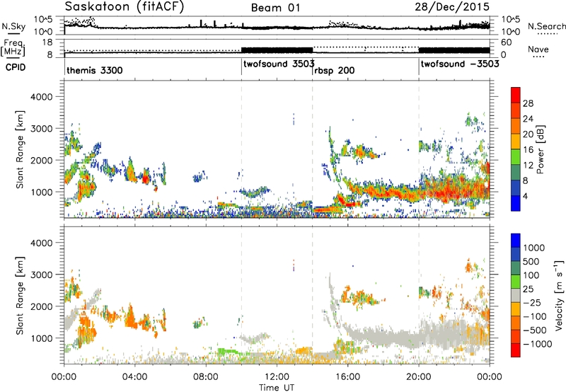566x392 pixels.
Task: Click the "Time UT" axis title
Action: pyautogui.click(x=277, y=388)
